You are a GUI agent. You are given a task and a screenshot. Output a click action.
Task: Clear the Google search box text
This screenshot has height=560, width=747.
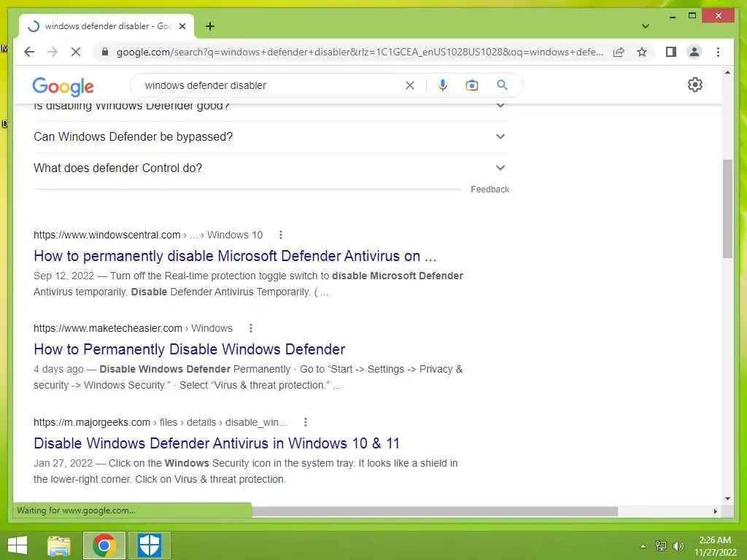pyautogui.click(x=410, y=85)
